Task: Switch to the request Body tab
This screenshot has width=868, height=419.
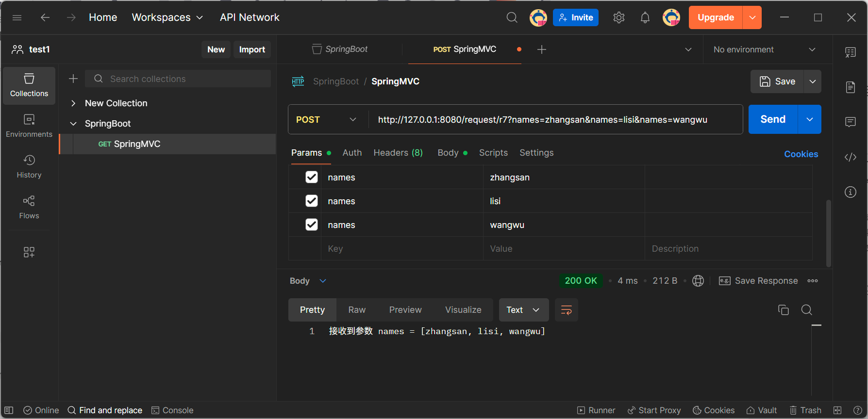Action: (x=452, y=153)
